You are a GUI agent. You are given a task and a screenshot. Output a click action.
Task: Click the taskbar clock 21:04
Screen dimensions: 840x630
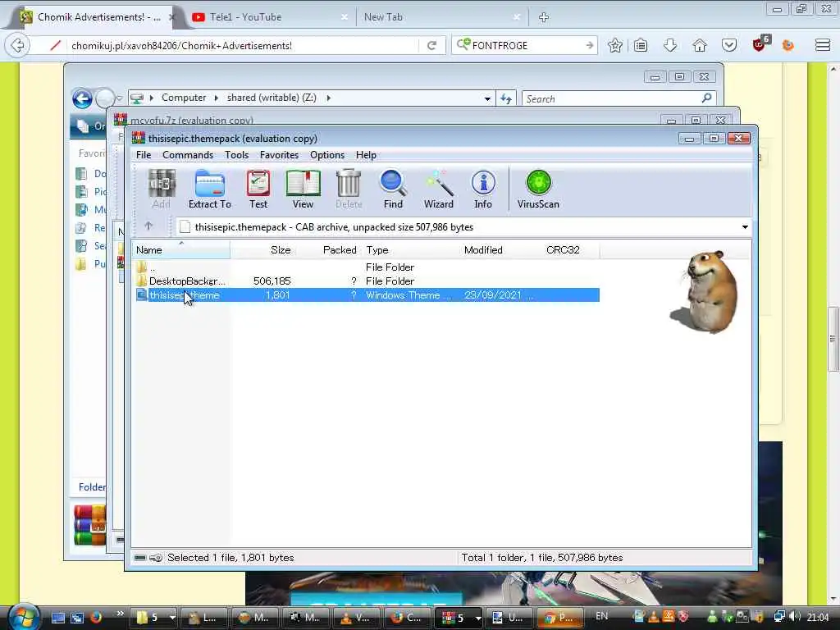coord(818,617)
